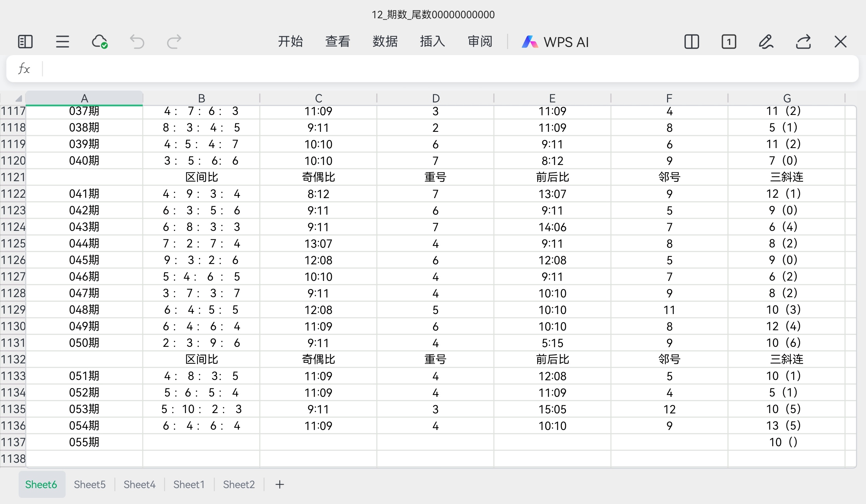Open the 数据 menu tab
The width and height of the screenshot is (866, 504).
pos(385,42)
